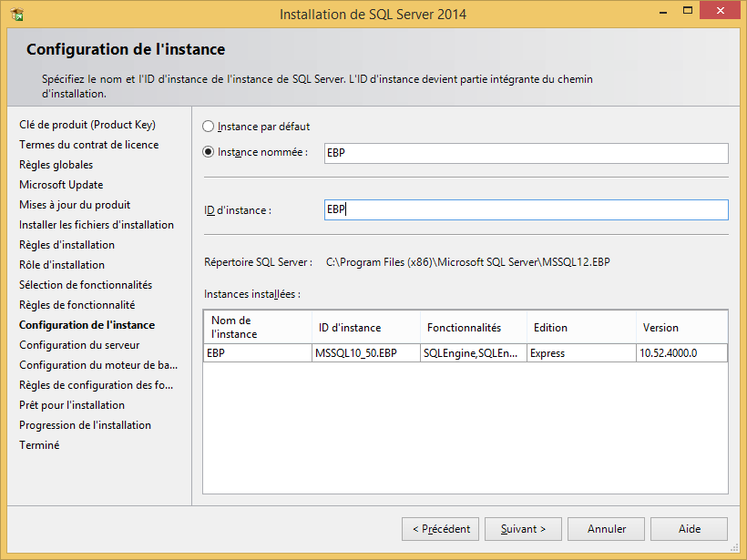Click 'Règles de configuration des fo...' step
Screen dimensions: 747x560
96,385
